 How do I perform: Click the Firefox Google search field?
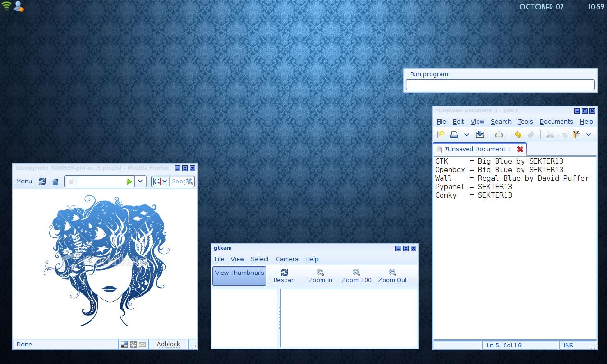click(x=178, y=182)
